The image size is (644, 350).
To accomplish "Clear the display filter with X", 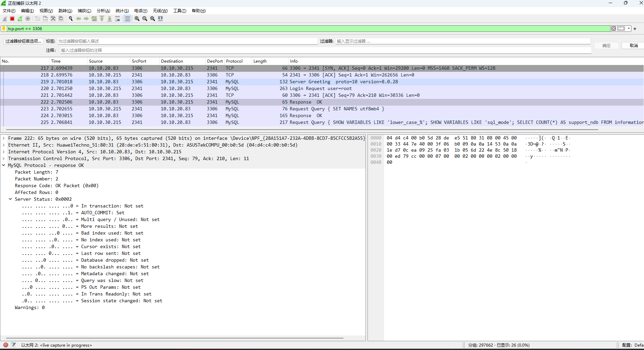I will (x=613, y=29).
